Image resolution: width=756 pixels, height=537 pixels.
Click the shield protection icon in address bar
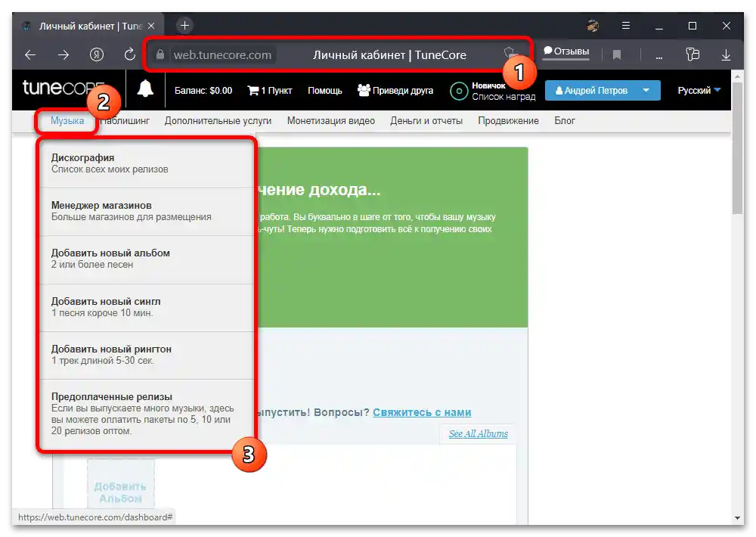point(509,53)
